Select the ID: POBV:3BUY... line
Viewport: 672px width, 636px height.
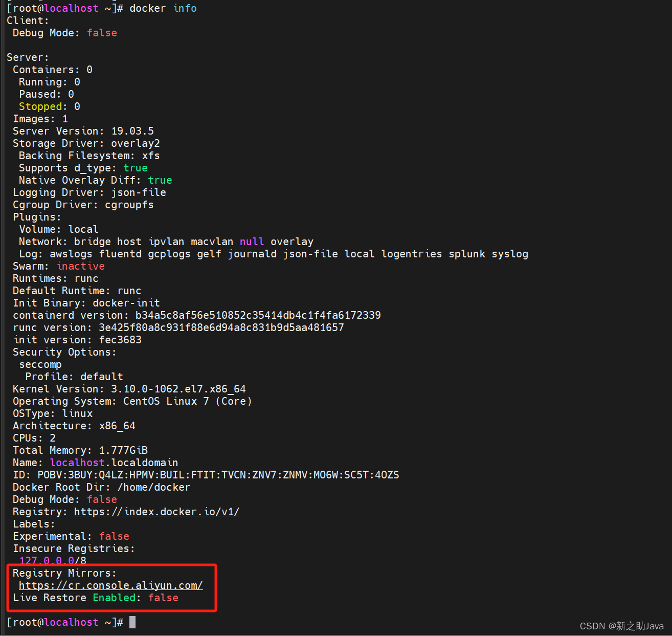click(206, 475)
